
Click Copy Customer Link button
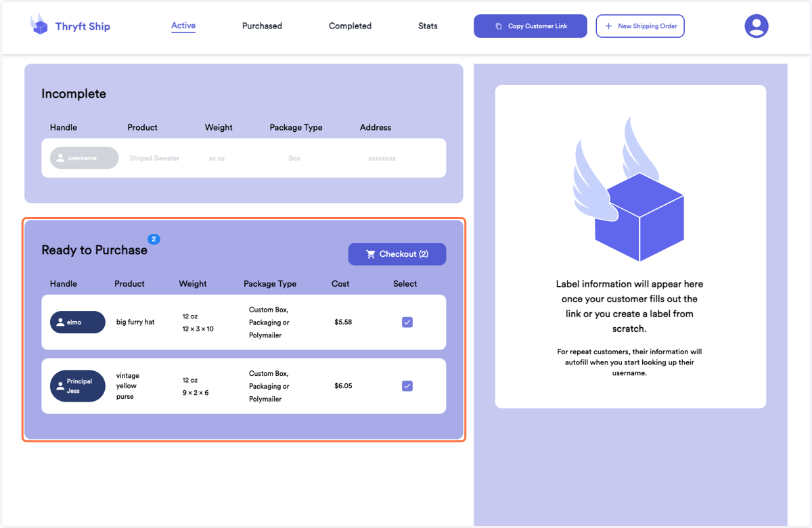click(x=531, y=26)
